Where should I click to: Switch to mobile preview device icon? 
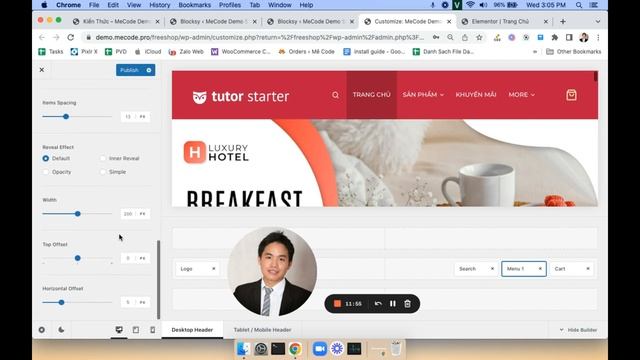[x=153, y=330]
